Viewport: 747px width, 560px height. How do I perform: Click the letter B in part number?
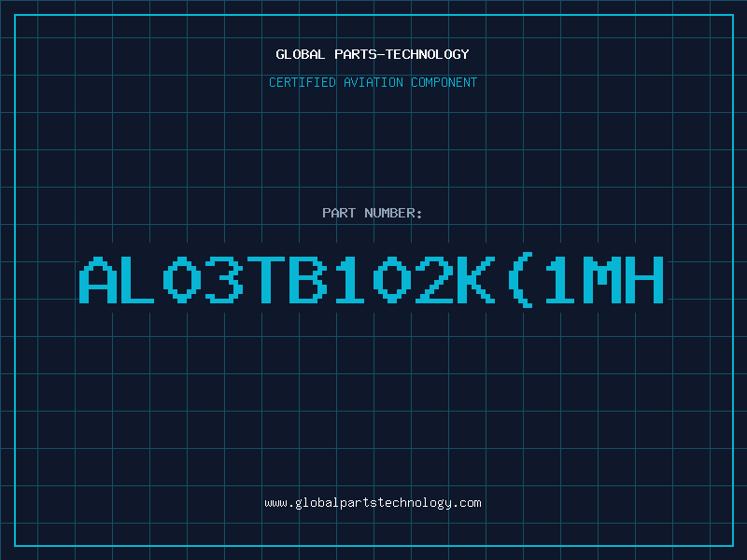pos(308,279)
